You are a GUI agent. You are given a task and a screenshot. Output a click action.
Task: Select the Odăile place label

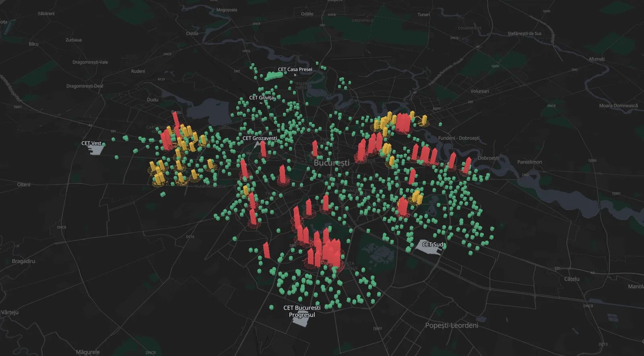tap(307, 14)
